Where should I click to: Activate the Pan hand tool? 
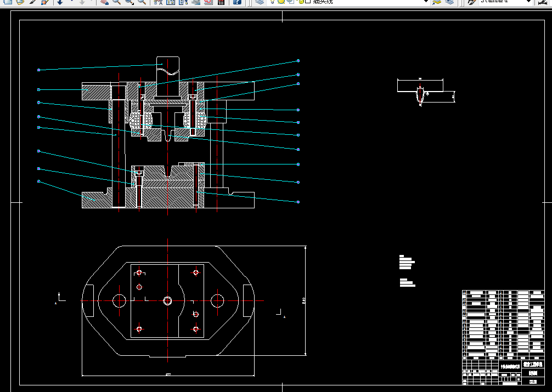[x=104, y=2]
